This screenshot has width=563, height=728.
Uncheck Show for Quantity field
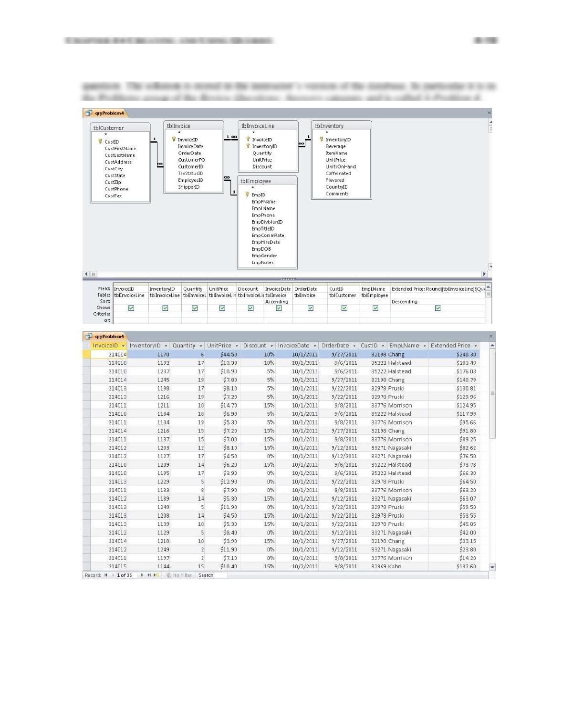195,308
